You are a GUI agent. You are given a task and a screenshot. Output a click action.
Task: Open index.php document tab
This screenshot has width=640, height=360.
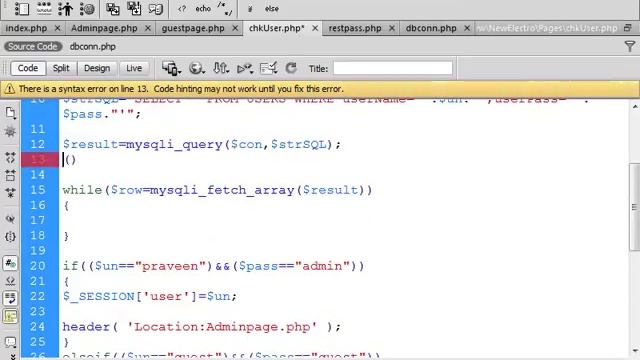26,28
